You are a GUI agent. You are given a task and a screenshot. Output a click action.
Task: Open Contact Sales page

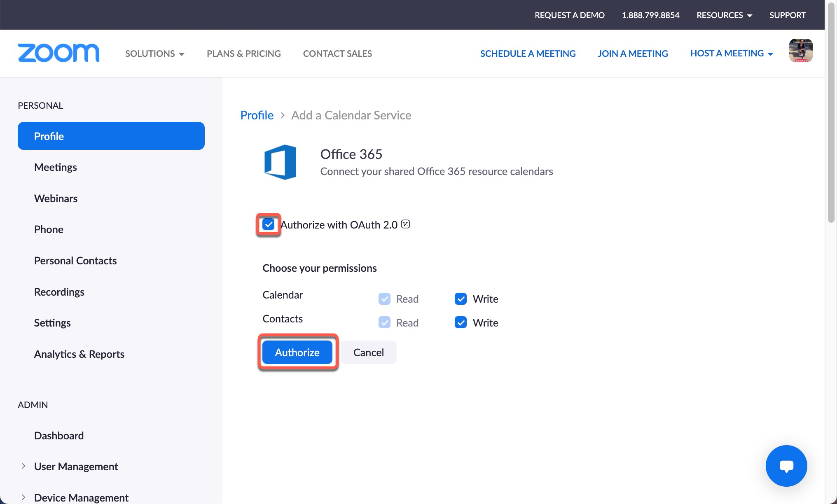point(337,54)
